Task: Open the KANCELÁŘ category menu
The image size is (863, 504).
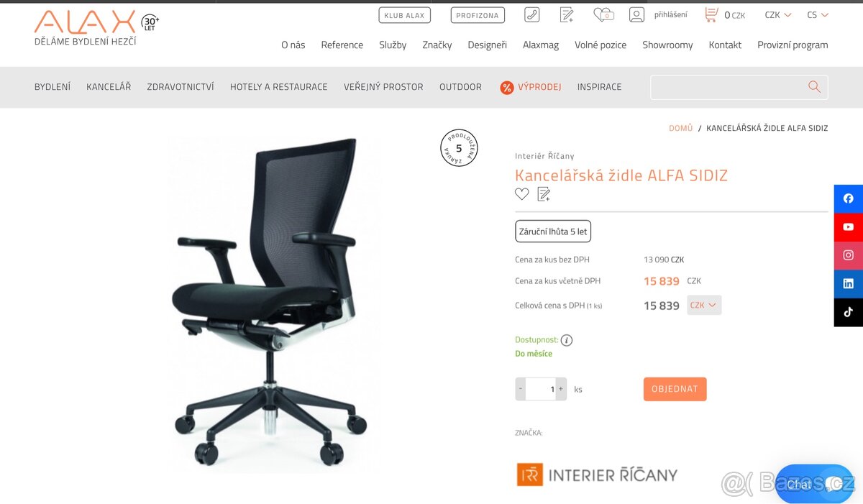Action: tap(109, 87)
